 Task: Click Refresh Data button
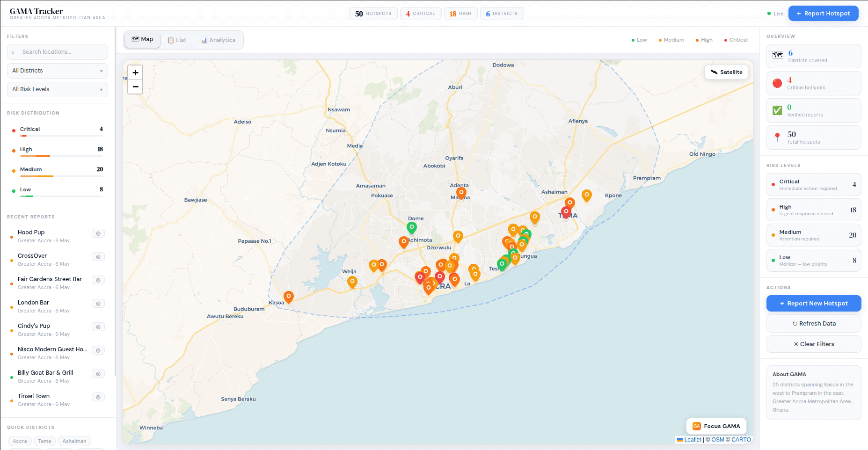click(814, 324)
